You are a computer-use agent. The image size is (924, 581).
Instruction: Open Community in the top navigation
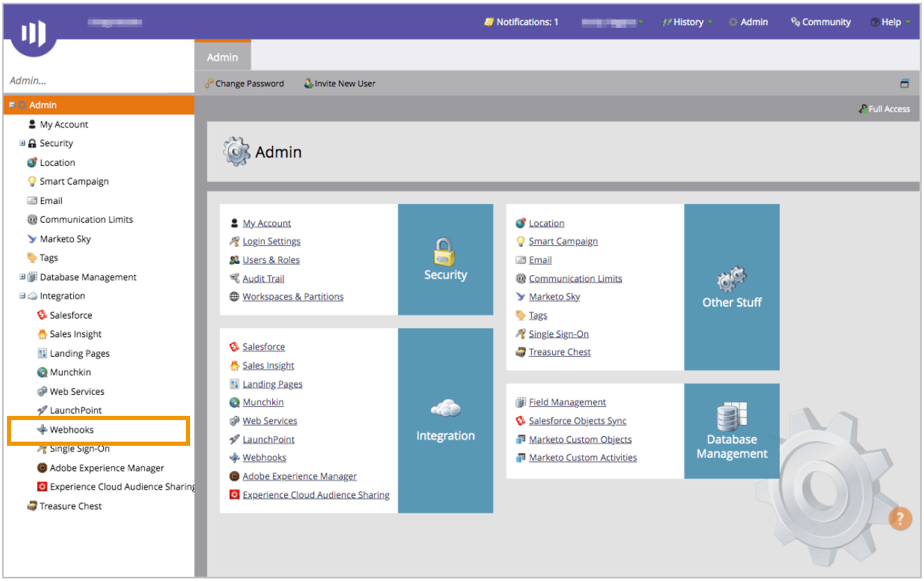[x=821, y=22]
